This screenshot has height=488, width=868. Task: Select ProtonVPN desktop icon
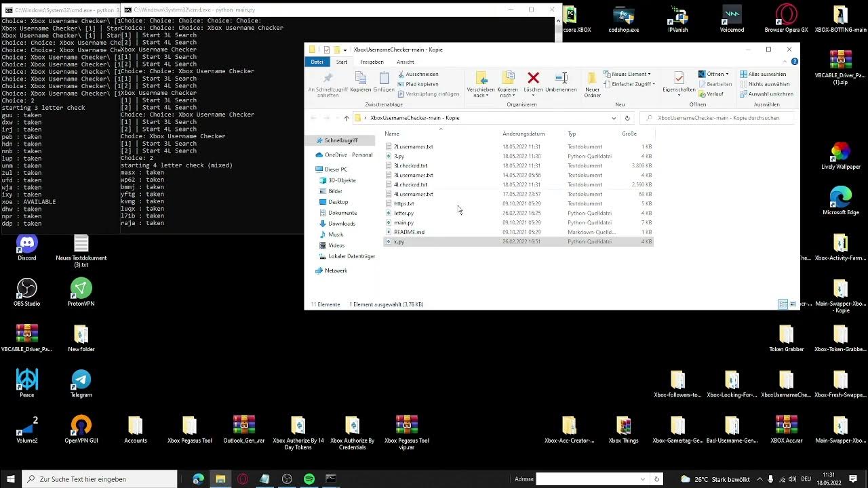81,293
